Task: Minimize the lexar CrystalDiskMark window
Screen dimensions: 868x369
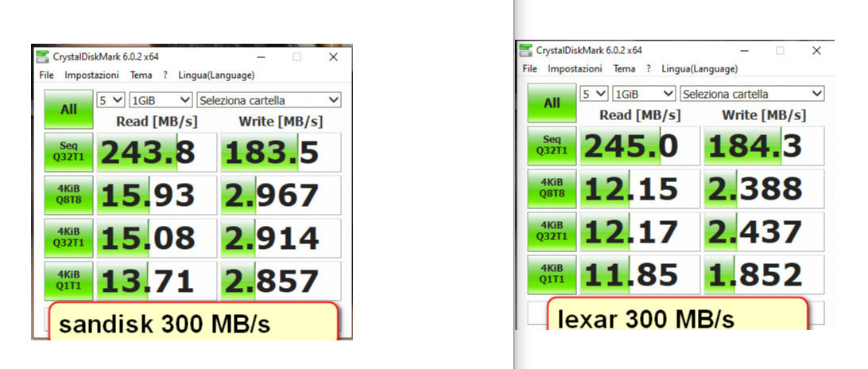Action: (x=744, y=50)
